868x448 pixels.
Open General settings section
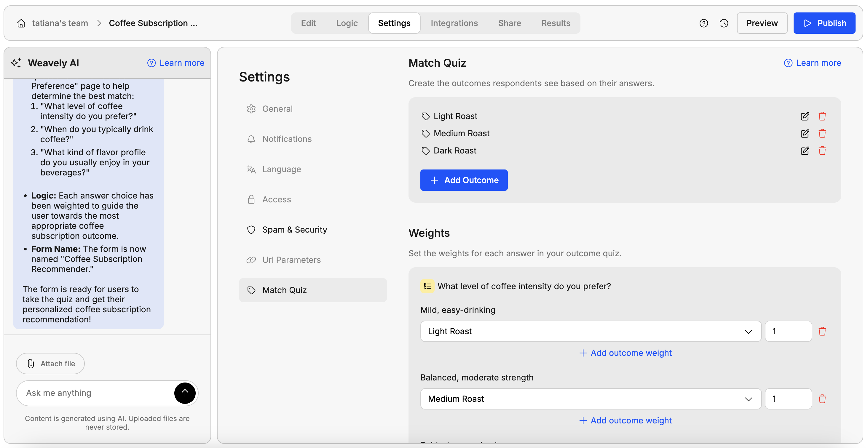(313, 109)
